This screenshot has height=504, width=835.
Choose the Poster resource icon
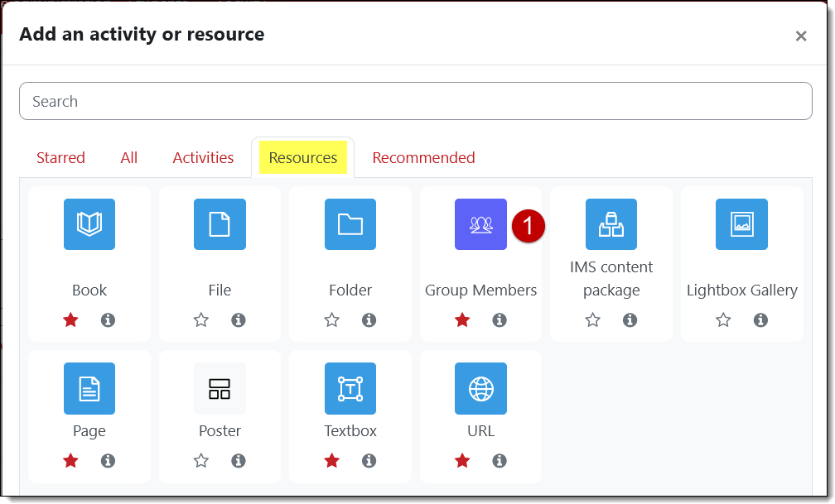click(x=220, y=388)
